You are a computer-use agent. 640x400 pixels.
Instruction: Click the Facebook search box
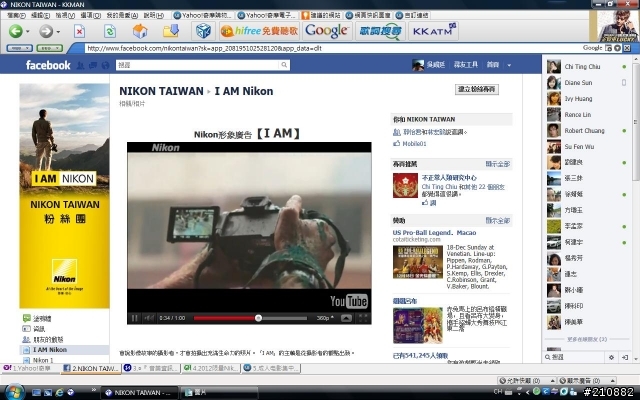[198, 65]
